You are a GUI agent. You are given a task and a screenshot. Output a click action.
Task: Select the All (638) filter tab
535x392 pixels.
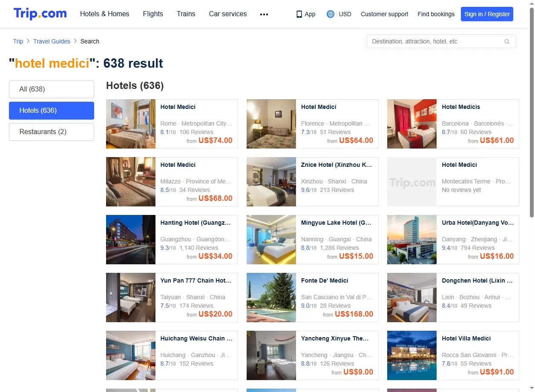52,89
